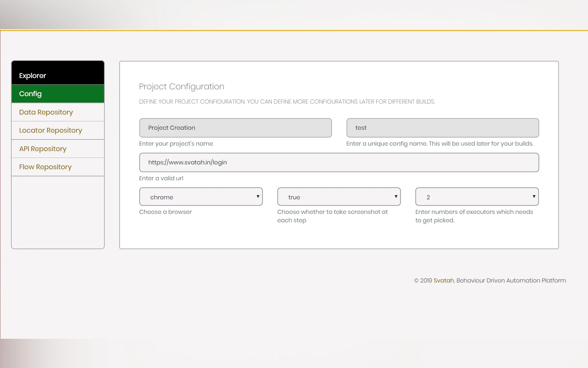The height and width of the screenshot is (368, 588).
Task: Click the 'Enter a valid url' helper text
Action: (161, 178)
